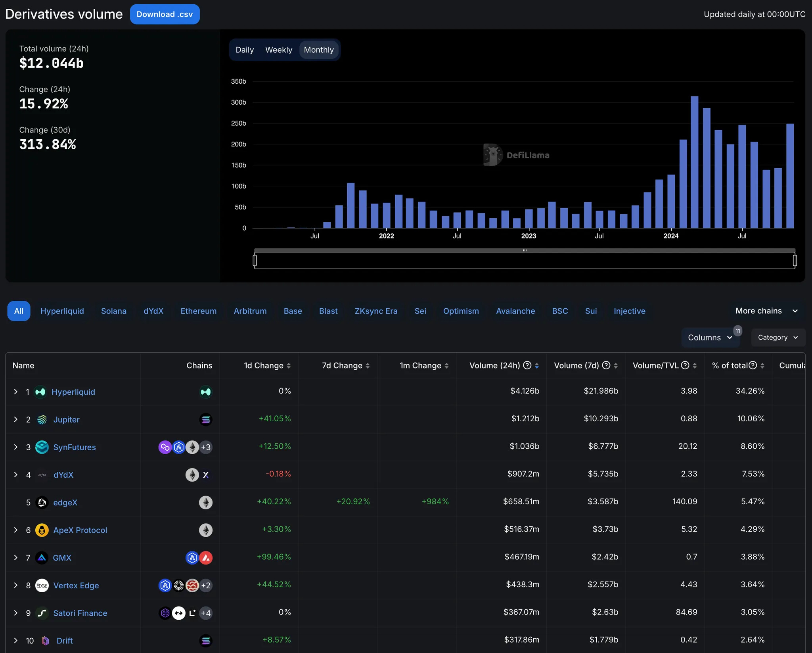Click Solana chain icon in Jupiter row

(x=206, y=419)
